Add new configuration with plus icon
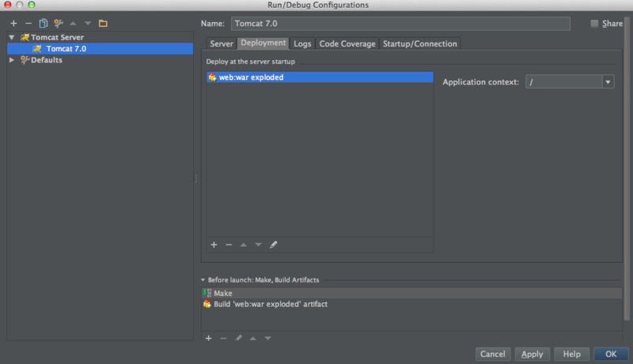 point(13,24)
